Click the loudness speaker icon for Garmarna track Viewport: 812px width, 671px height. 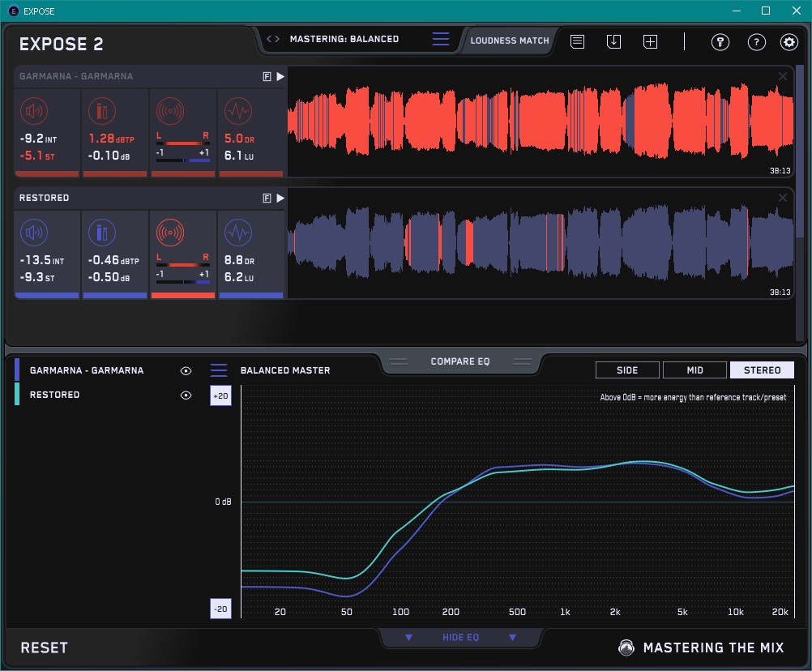click(x=33, y=111)
